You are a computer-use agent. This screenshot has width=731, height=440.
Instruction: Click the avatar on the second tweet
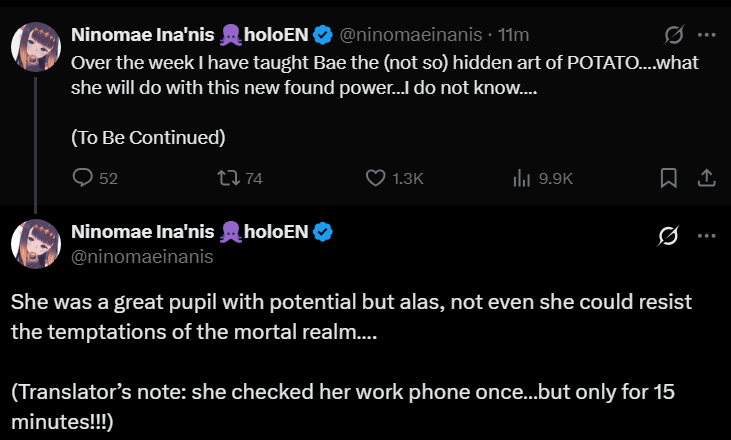click(x=36, y=245)
